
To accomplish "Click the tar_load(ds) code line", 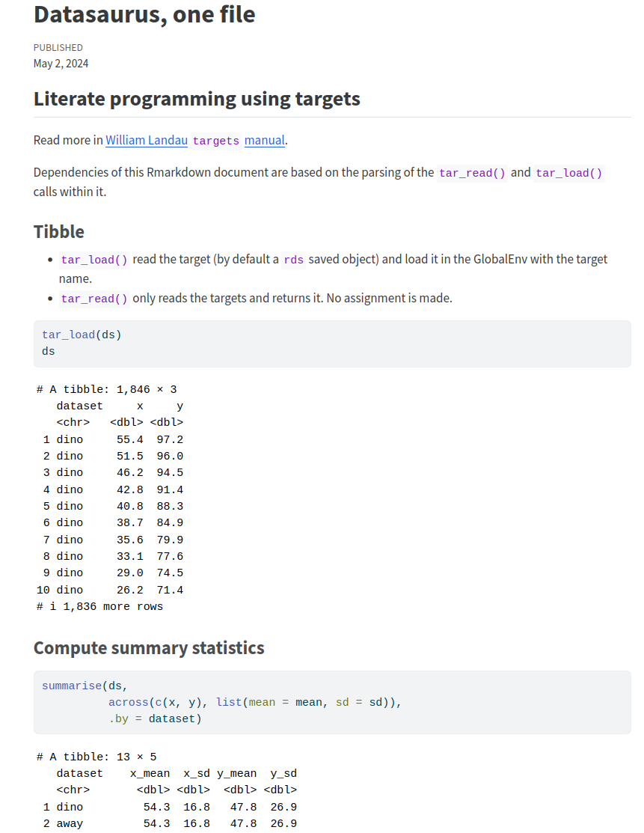I will tap(82, 335).
